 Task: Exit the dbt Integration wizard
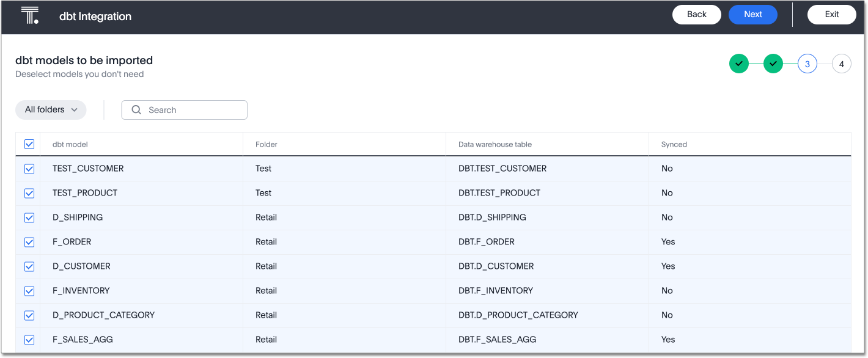831,15
